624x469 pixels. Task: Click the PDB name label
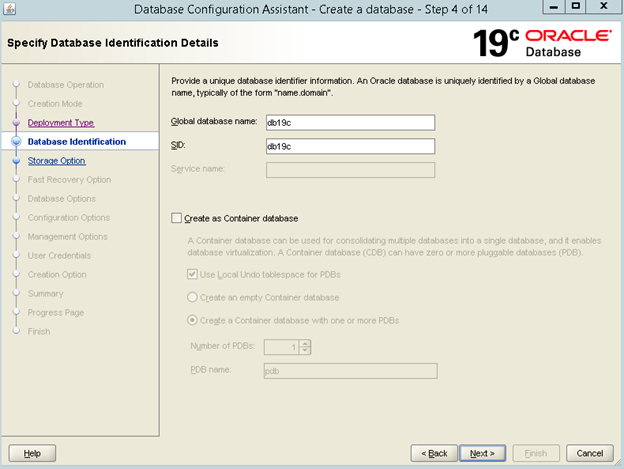[x=211, y=370]
